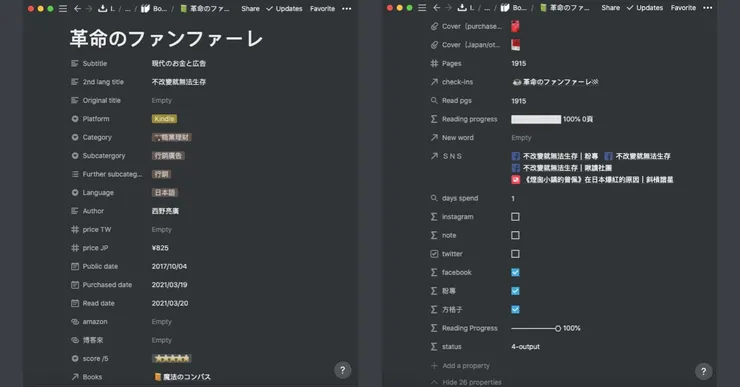Click the Pages number hash icon
The width and height of the screenshot is (740, 387).
click(x=434, y=63)
